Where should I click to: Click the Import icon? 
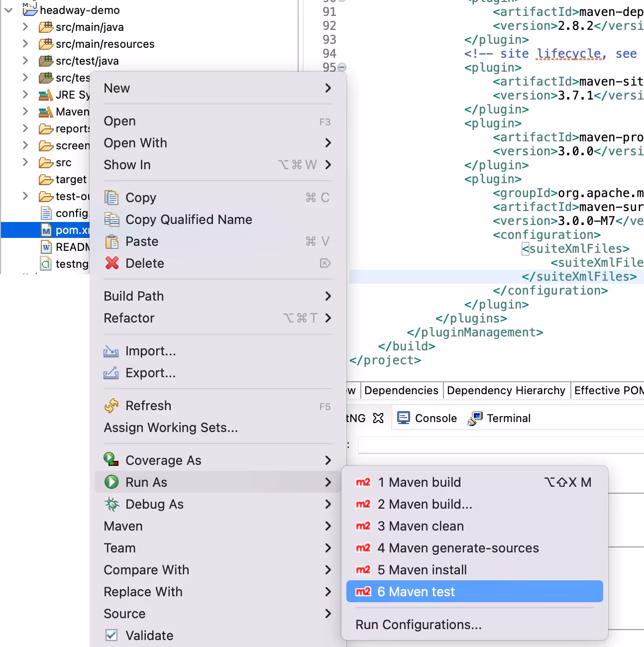(x=111, y=351)
